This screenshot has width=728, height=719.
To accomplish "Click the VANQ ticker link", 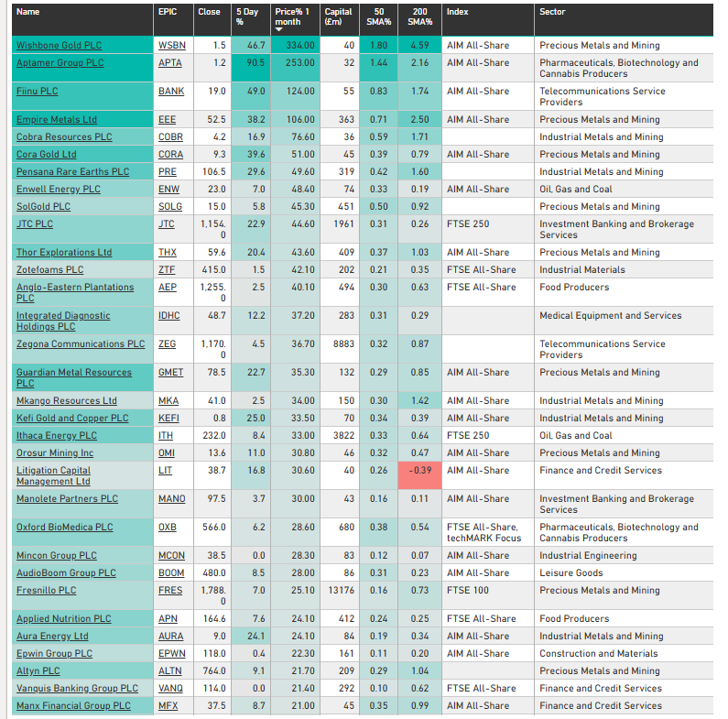I will [170, 689].
